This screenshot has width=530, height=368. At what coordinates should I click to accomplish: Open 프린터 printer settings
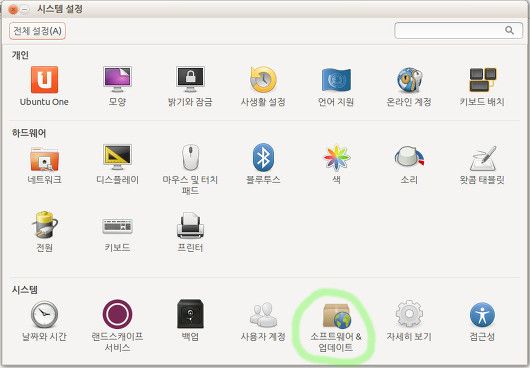(x=190, y=232)
